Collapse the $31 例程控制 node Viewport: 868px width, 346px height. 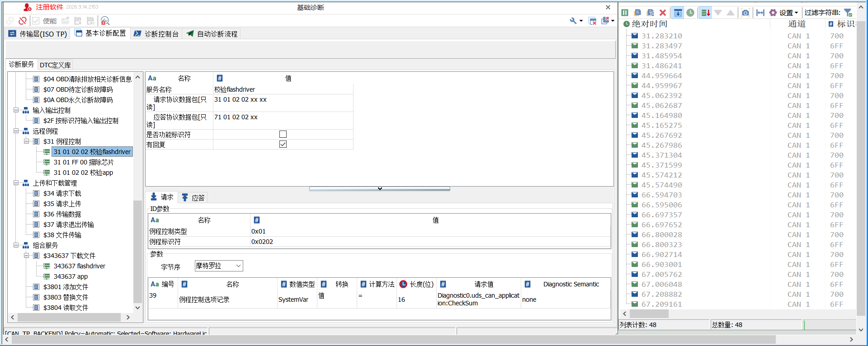(x=27, y=141)
